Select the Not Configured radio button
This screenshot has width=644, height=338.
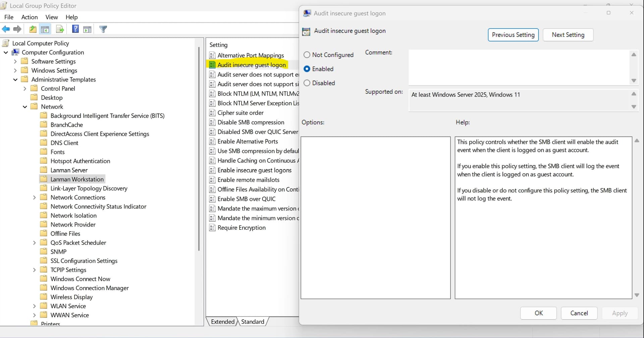click(307, 55)
